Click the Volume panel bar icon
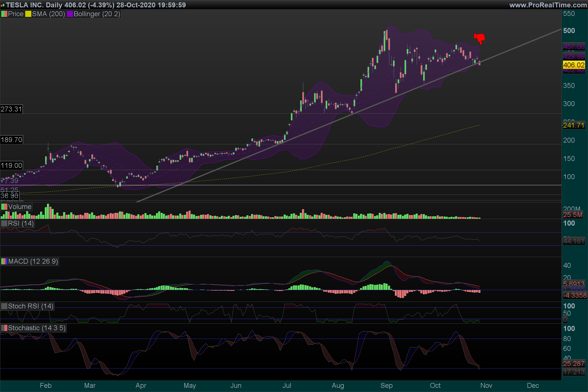Viewport: 588px width, 392px height. (x=4, y=207)
